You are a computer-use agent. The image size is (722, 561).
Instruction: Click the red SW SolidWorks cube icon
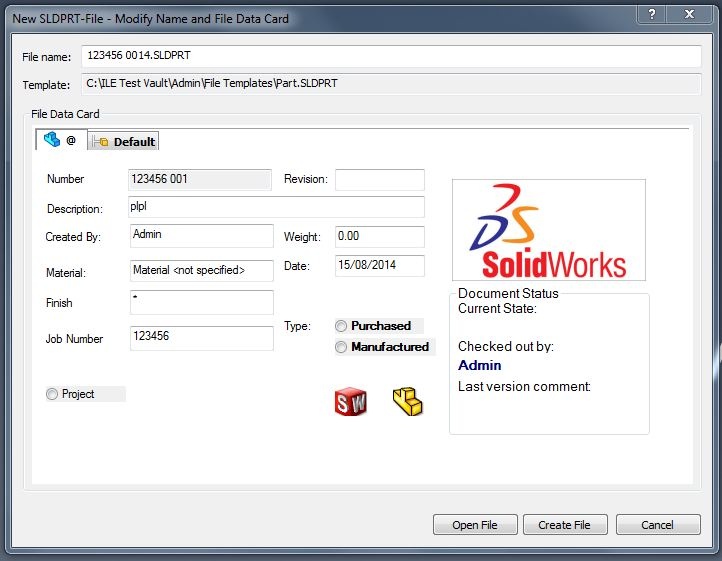(x=350, y=402)
